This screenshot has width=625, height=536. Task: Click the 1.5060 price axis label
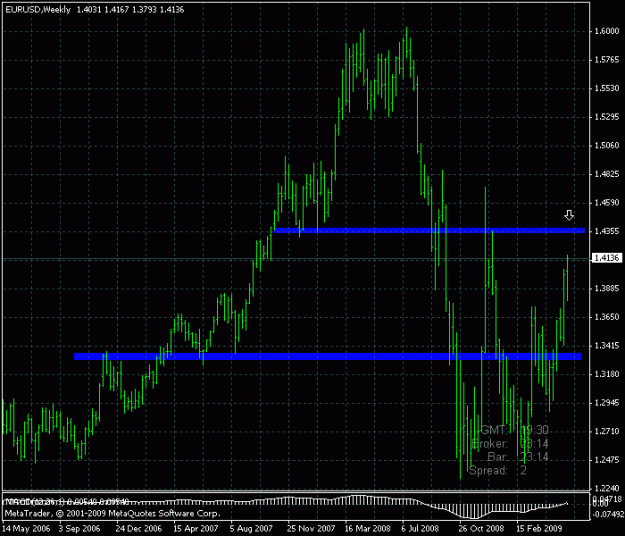[x=607, y=145]
